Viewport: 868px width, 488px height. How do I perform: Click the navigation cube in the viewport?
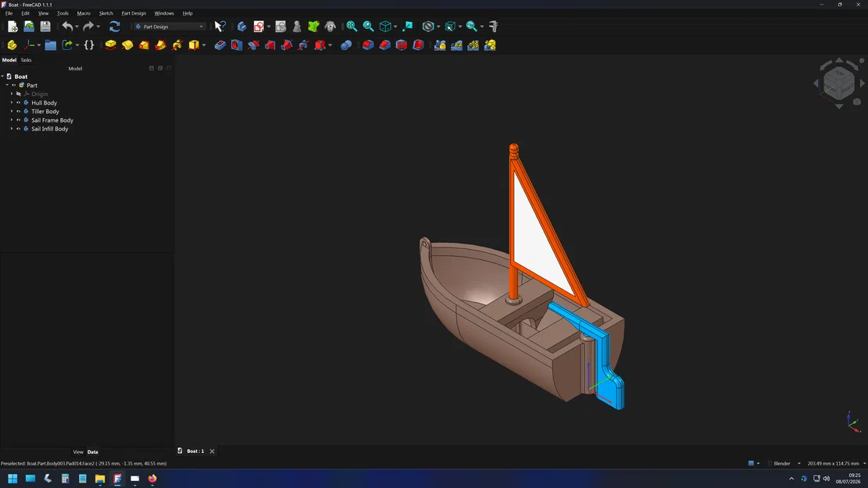click(x=838, y=83)
